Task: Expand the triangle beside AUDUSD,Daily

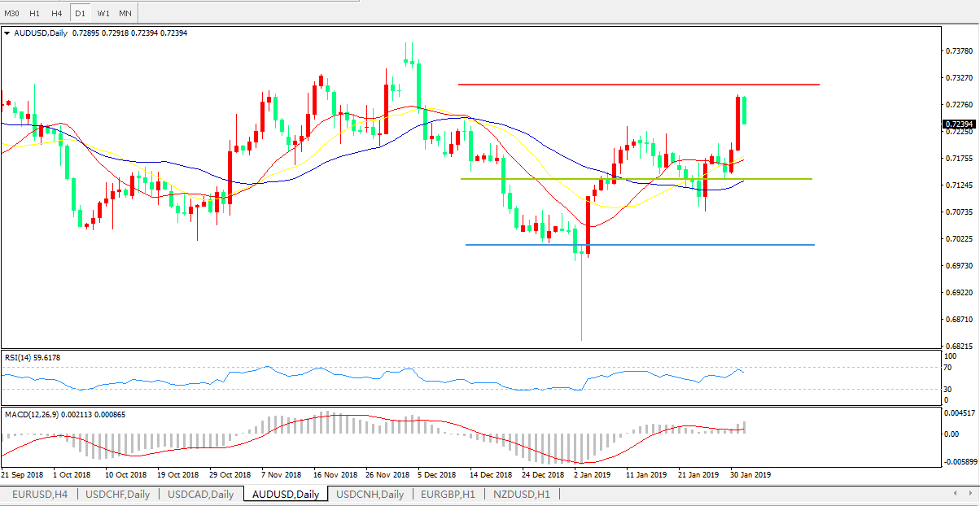Action: click(7, 33)
